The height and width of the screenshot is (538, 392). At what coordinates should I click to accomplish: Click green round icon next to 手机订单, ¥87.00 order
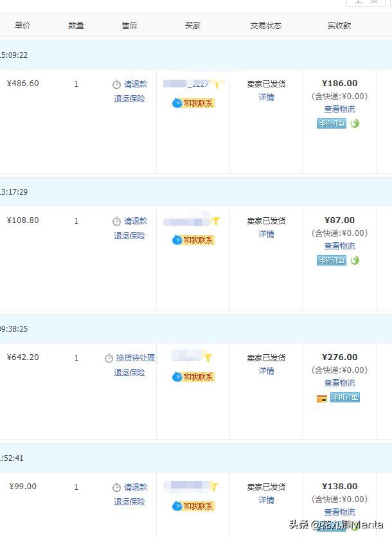point(355,260)
